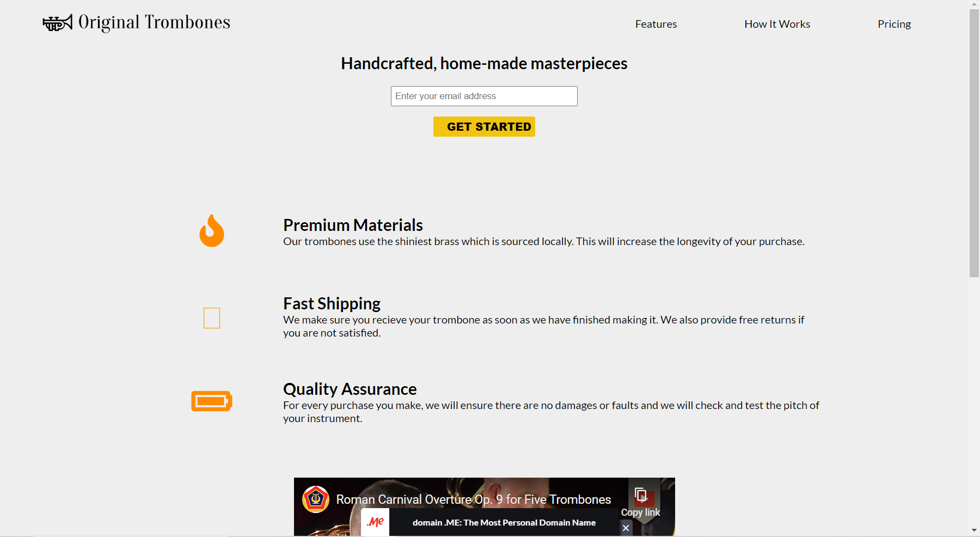The width and height of the screenshot is (980, 537).
Task: Focus the email address input field
Action: pyautogui.click(x=484, y=96)
